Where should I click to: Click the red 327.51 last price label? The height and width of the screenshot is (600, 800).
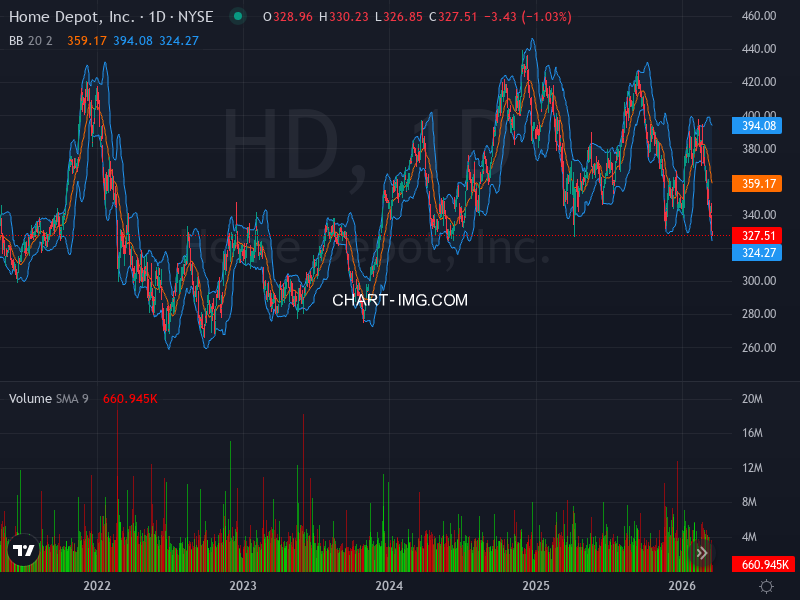click(x=757, y=236)
